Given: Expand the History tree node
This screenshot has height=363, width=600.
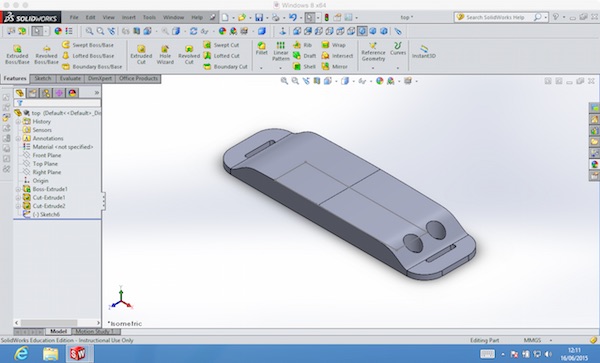Looking at the screenshot, I should [x=18, y=122].
